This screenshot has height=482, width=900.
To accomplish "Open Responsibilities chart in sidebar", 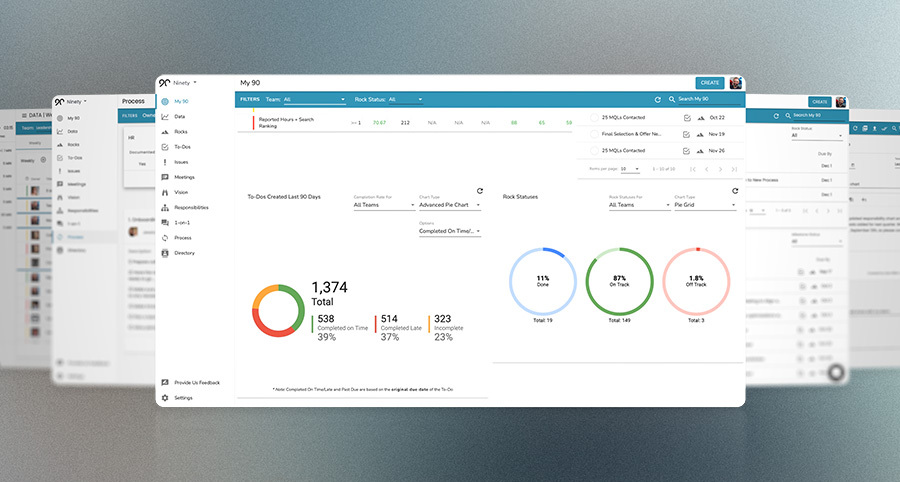I will tap(190, 207).
